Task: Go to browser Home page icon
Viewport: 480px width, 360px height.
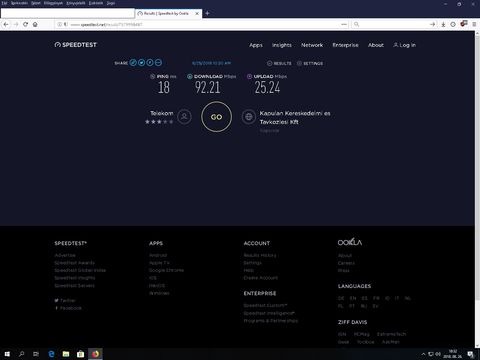Action: tap(35, 24)
